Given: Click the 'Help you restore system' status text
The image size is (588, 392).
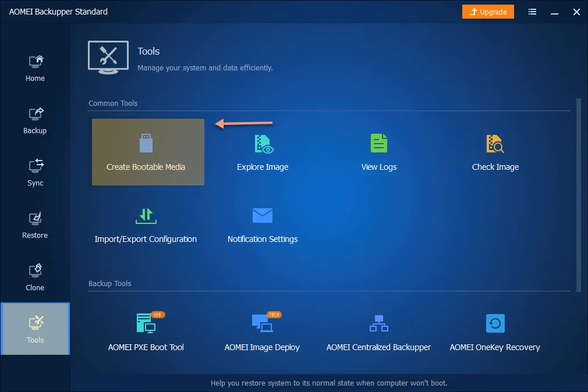Looking at the screenshot, I should 329,383.
